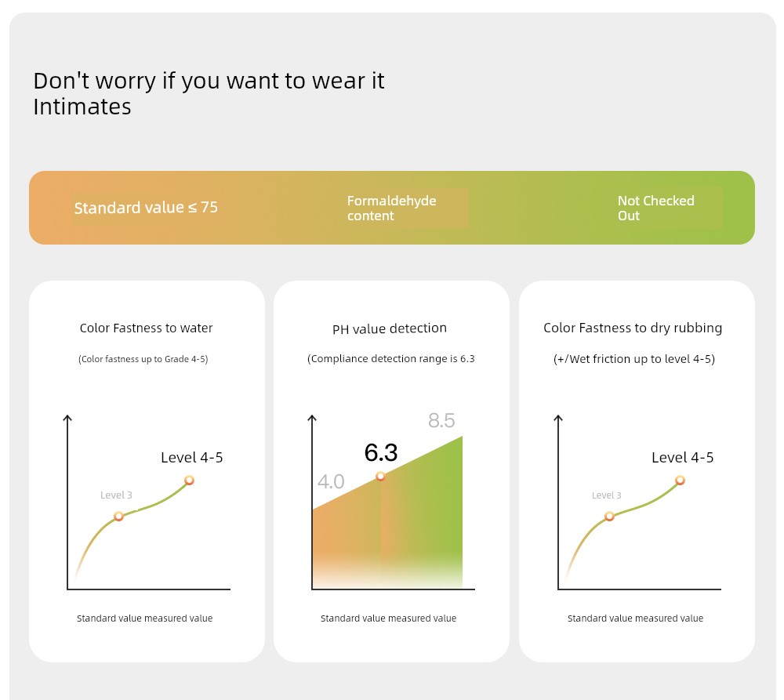Click the 'PH value detection' heading
Viewport: 784px width, 700px height.
click(390, 328)
